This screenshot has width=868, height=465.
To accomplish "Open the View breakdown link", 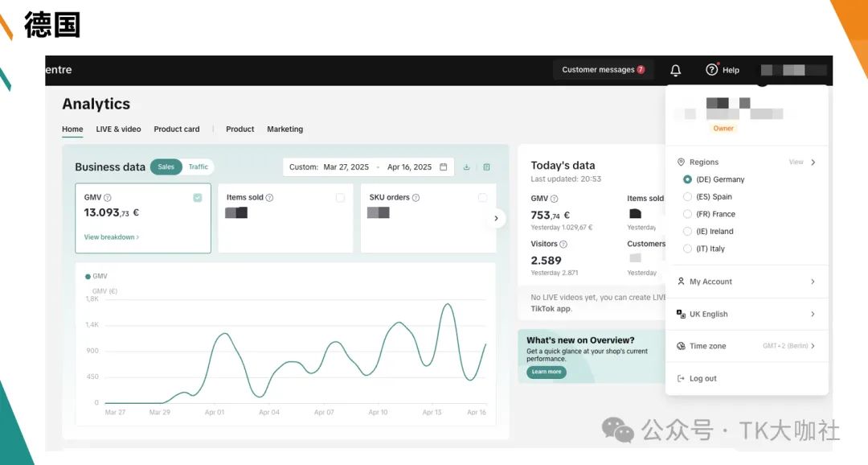I will [111, 237].
